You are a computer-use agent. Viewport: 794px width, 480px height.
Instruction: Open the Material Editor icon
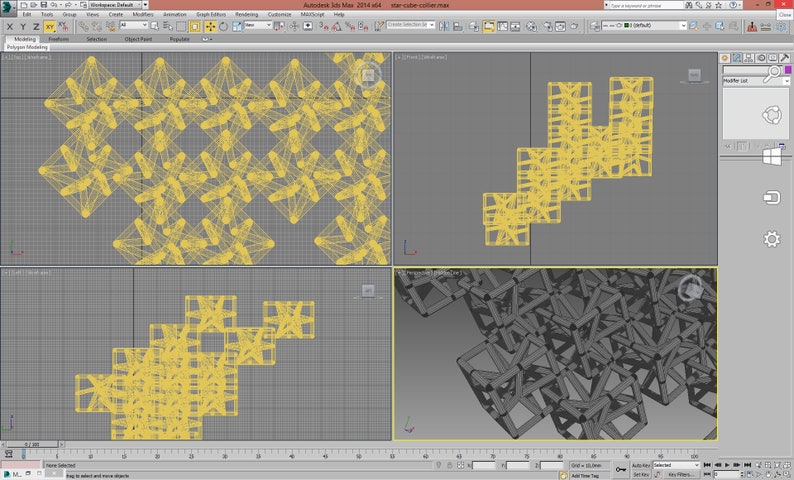531,26
